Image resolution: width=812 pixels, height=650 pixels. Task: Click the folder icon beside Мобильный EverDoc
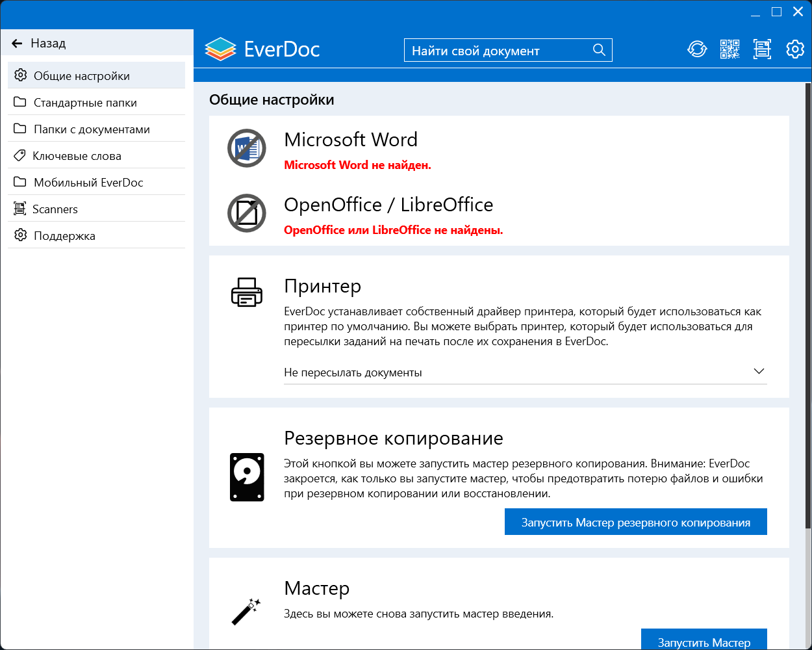(20, 182)
